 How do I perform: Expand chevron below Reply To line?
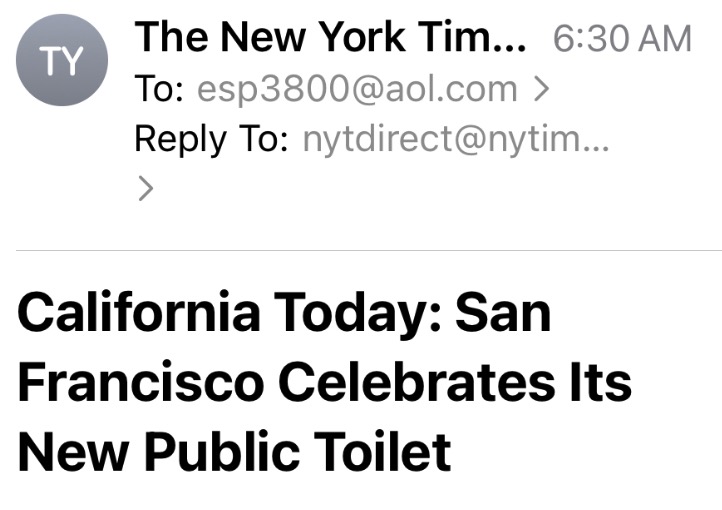tap(145, 188)
